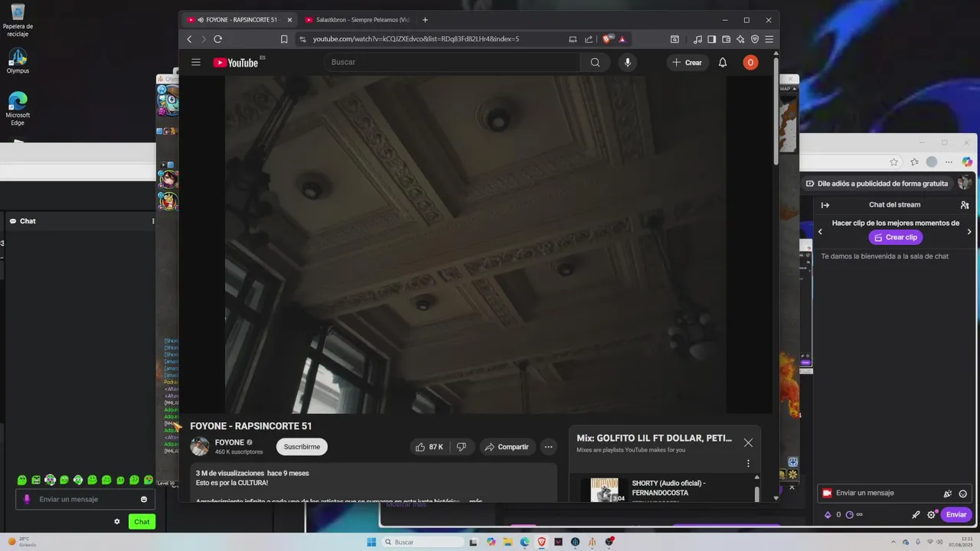
Task: Open Brave Leo AI sparkle icon
Action: [740, 39]
